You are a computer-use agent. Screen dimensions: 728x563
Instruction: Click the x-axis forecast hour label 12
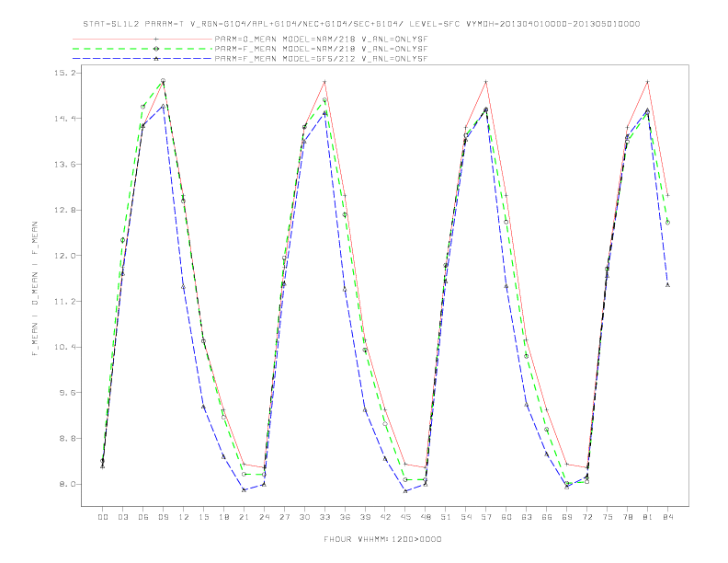[x=184, y=517]
